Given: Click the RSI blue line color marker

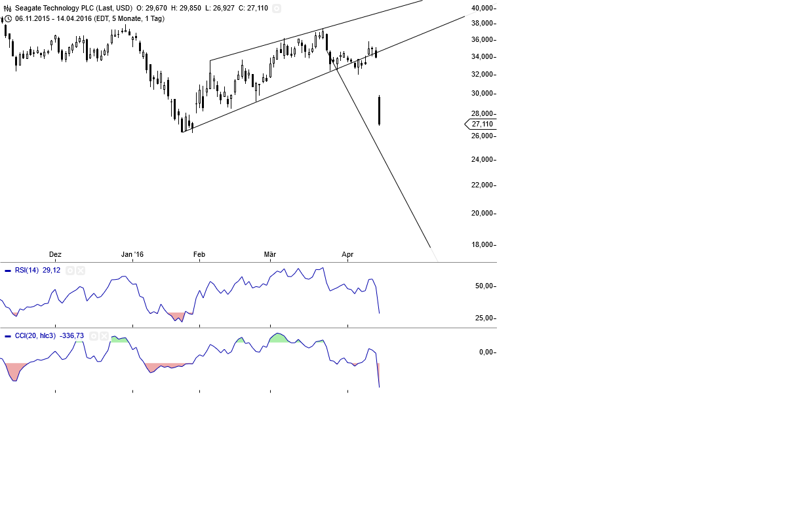Looking at the screenshot, I should 8,271.
